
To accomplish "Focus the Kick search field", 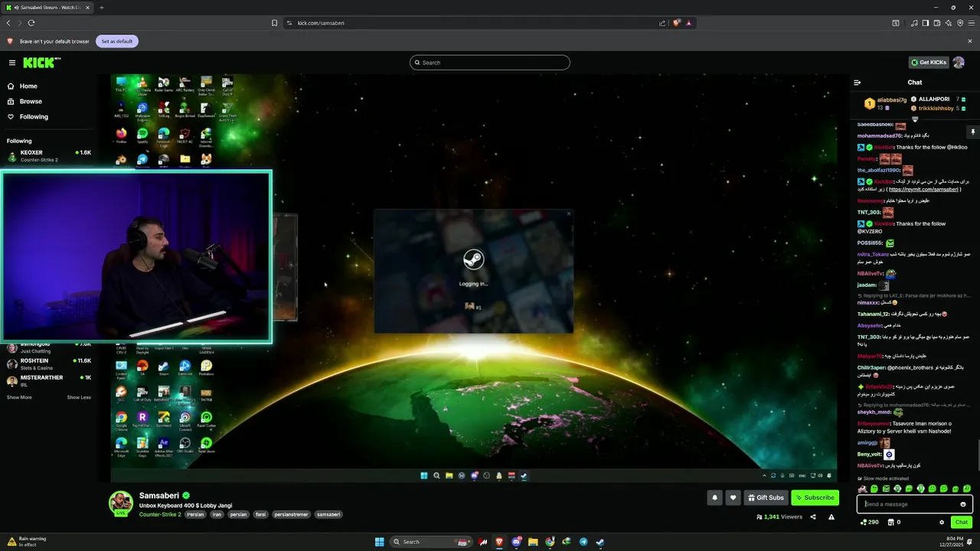I will tap(490, 63).
